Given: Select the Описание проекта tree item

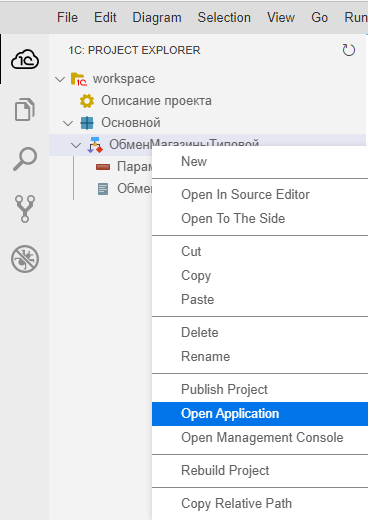Looking at the screenshot, I should click(x=156, y=101).
